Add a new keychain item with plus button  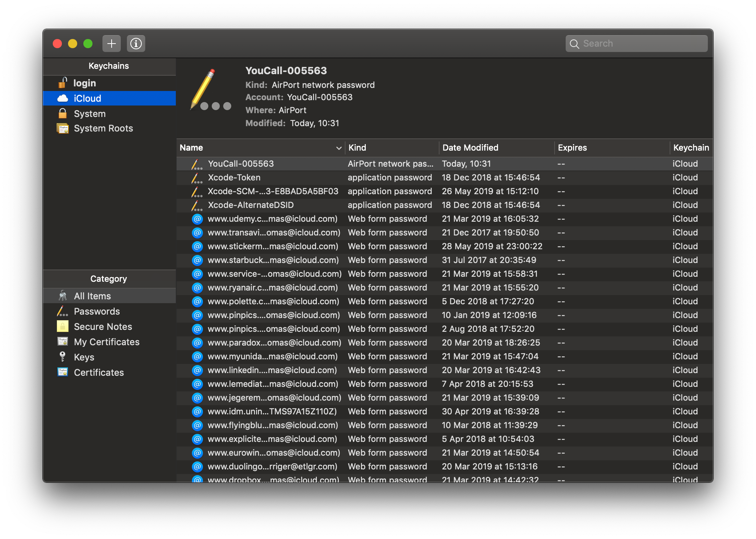tap(111, 43)
